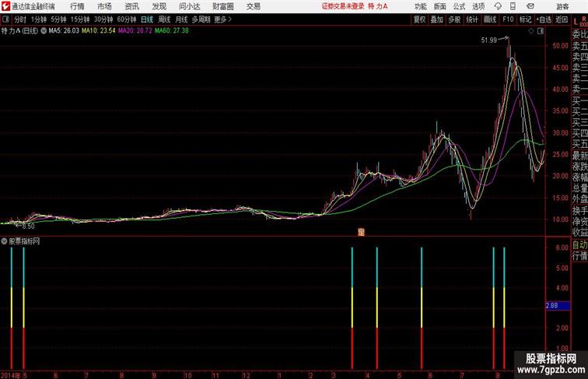Viewport: 588px width, 379px height.
Task: Switch to the 5分钟 period tab
Action: (x=58, y=19)
